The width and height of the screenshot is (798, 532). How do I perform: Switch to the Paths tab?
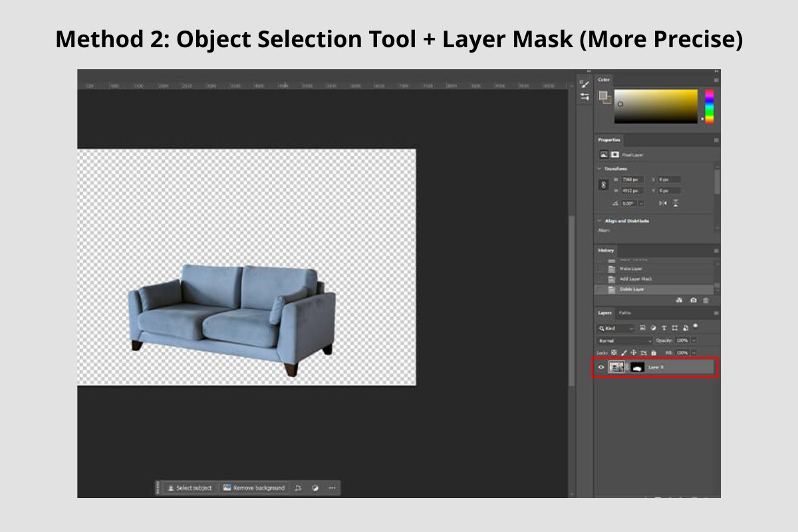pos(624,313)
